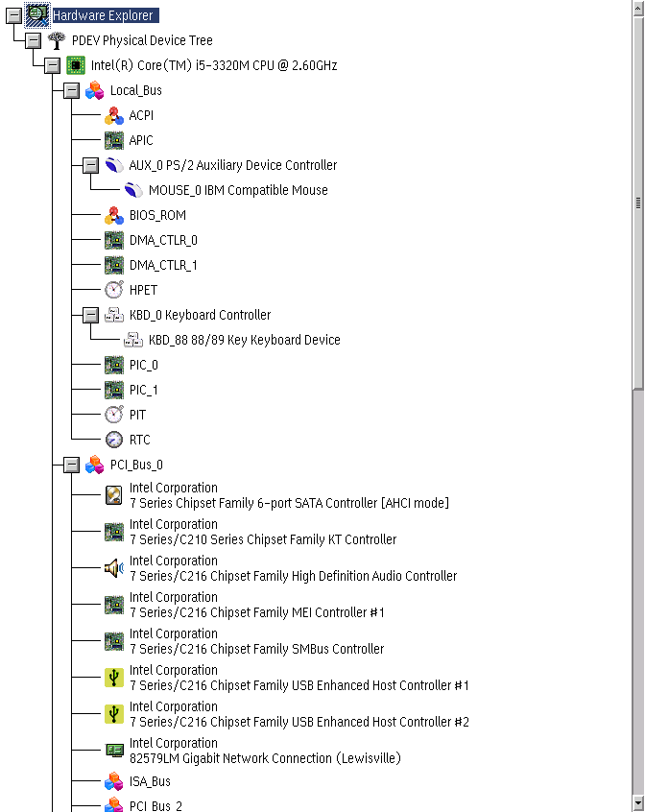645x812 pixels.
Task: Click the 82579LM Gigabit Network card icon
Action: [114, 750]
